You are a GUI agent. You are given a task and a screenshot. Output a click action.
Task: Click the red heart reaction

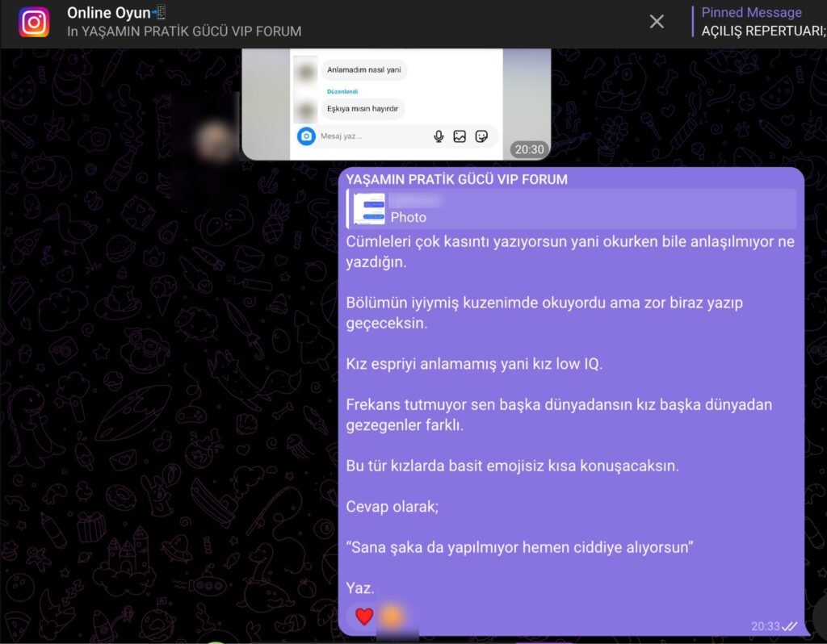(364, 616)
